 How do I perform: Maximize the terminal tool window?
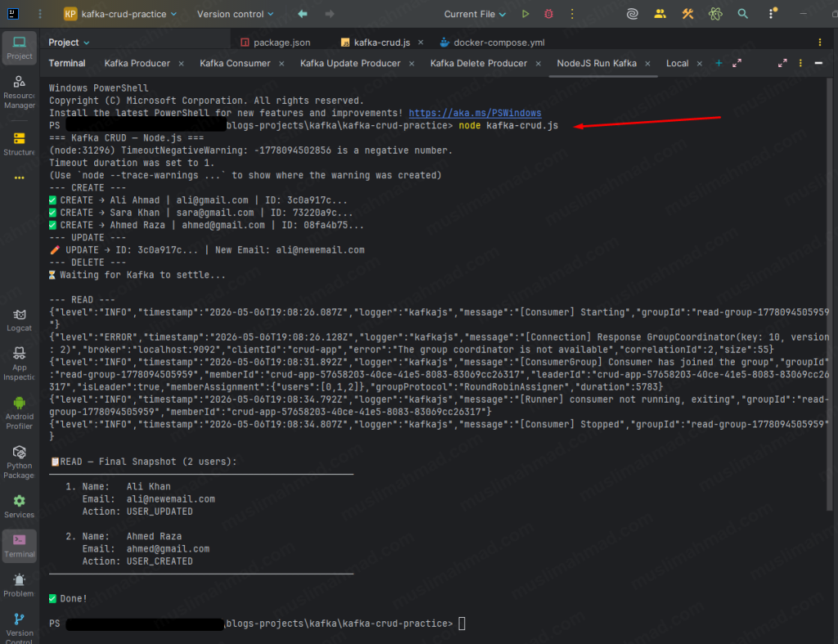[x=782, y=63]
